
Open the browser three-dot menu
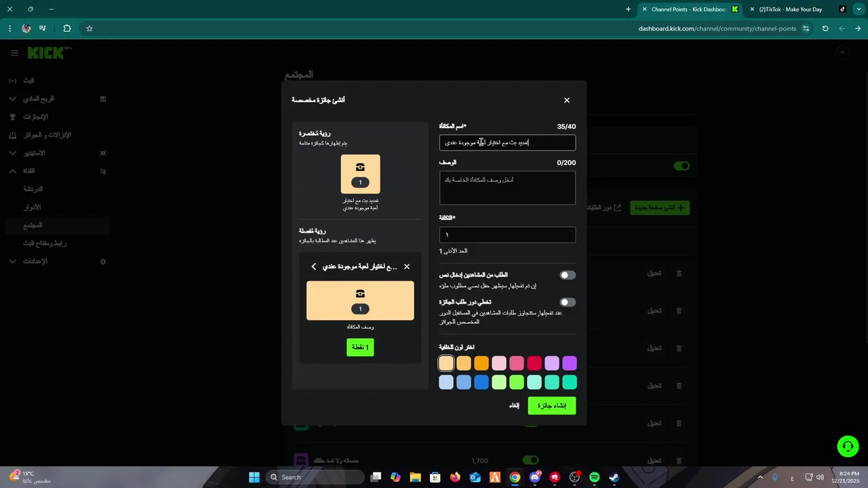pyautogui.click(x=9, y=28)
